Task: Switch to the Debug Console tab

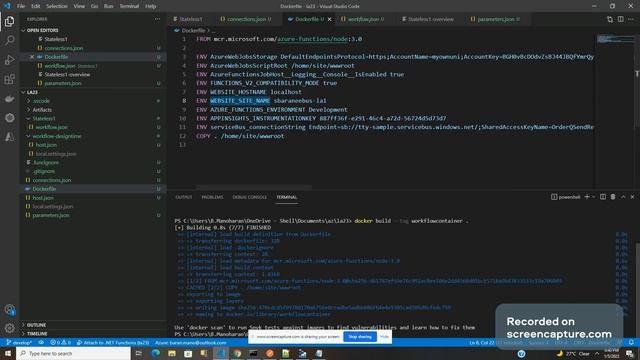Action: (249, 197)
